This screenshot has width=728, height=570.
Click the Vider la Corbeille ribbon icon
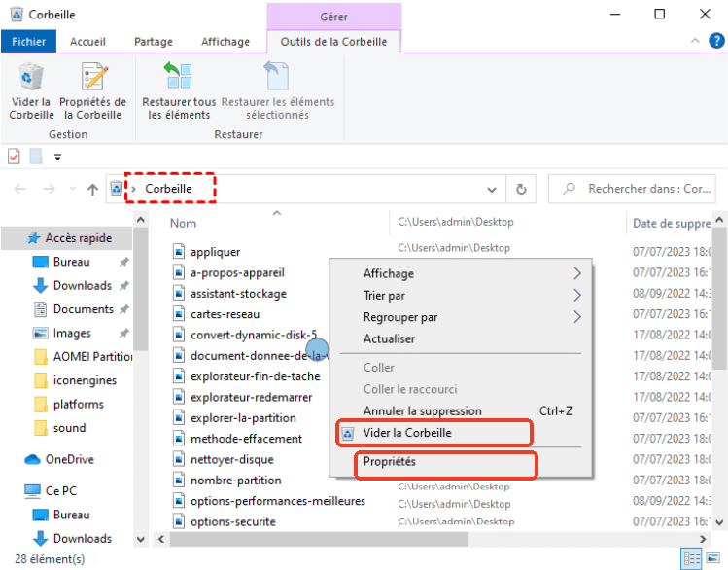31,89
